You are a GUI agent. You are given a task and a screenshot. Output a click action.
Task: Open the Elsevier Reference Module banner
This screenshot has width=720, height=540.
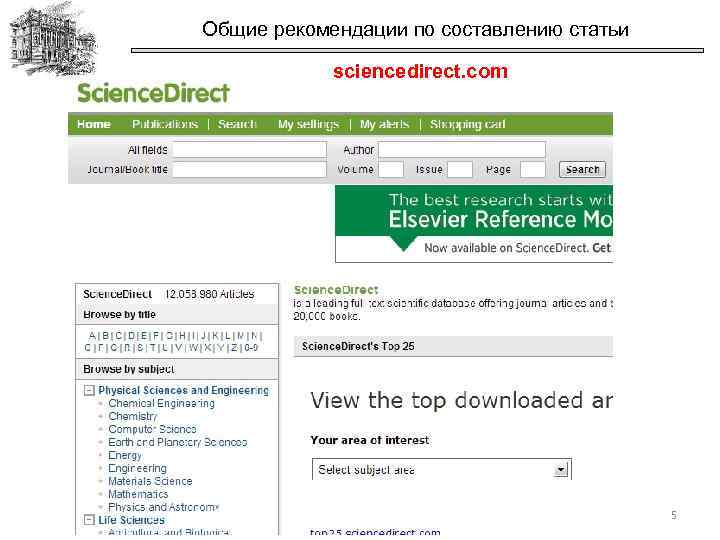(x=474, y=224)
